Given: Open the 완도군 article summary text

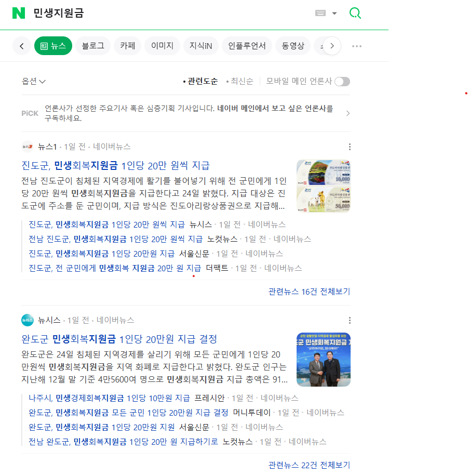Looking at the screenshot, I should point(154,367).
